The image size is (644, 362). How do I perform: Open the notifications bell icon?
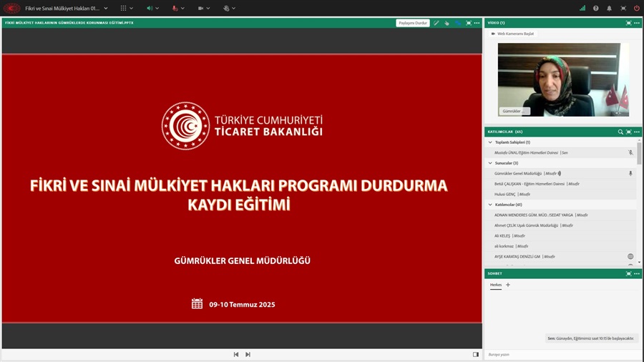point(609,8)
